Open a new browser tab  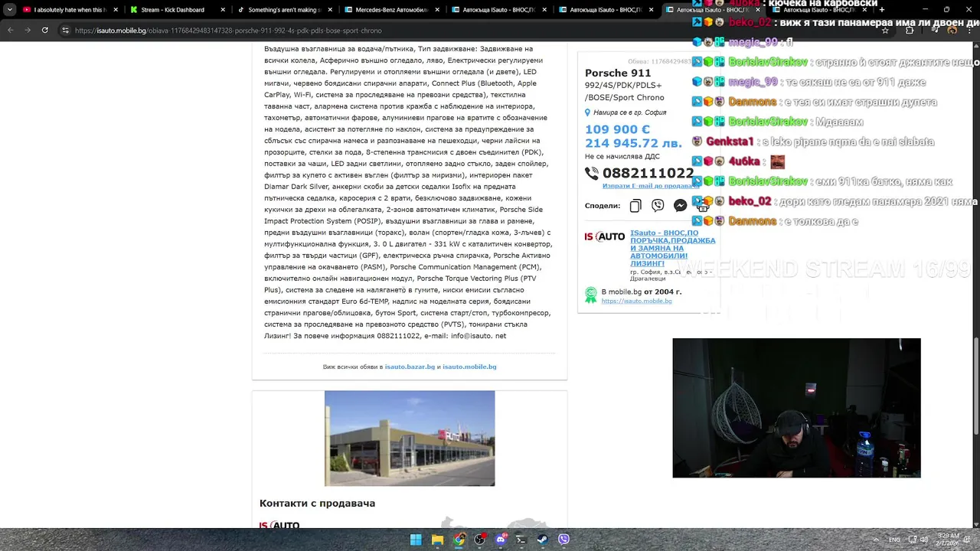click(882, 10)
